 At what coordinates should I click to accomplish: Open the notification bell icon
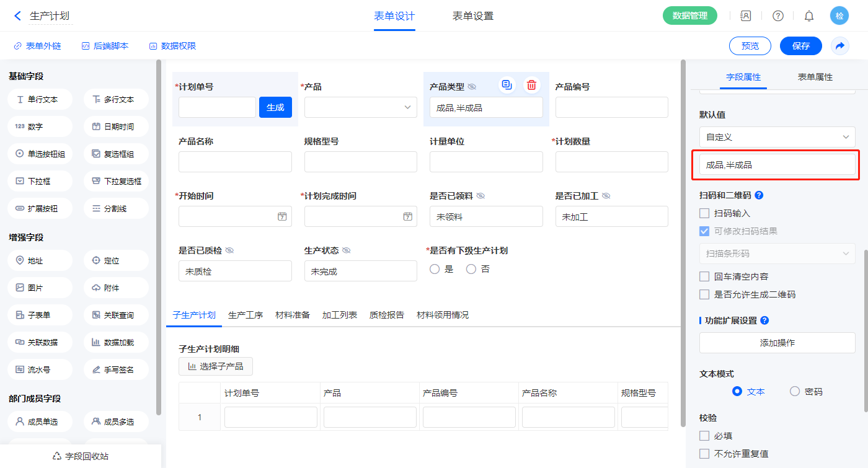(808, 16)
